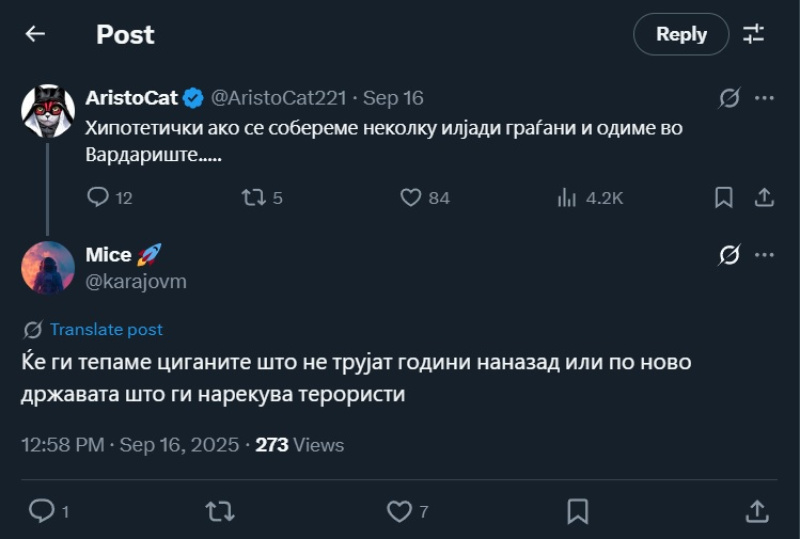This screenshot has height=539, width=800.
Task: Repost the Mice post
Action: (219, 512)
